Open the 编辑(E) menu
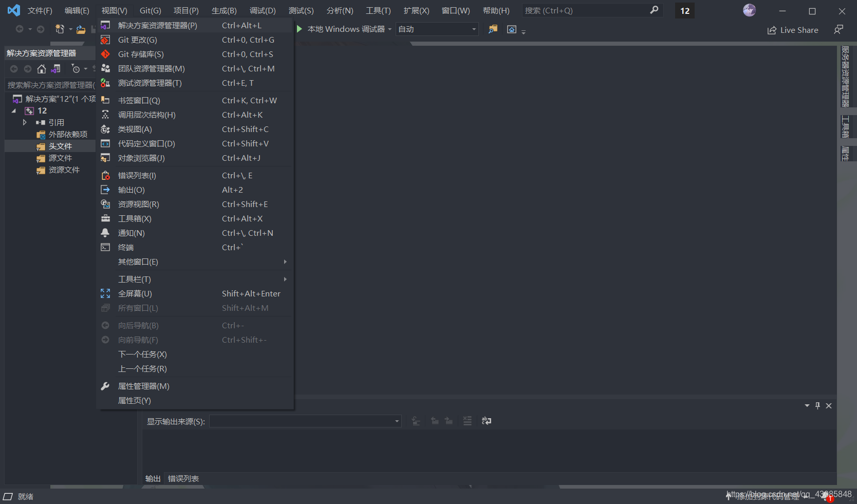 77,10
